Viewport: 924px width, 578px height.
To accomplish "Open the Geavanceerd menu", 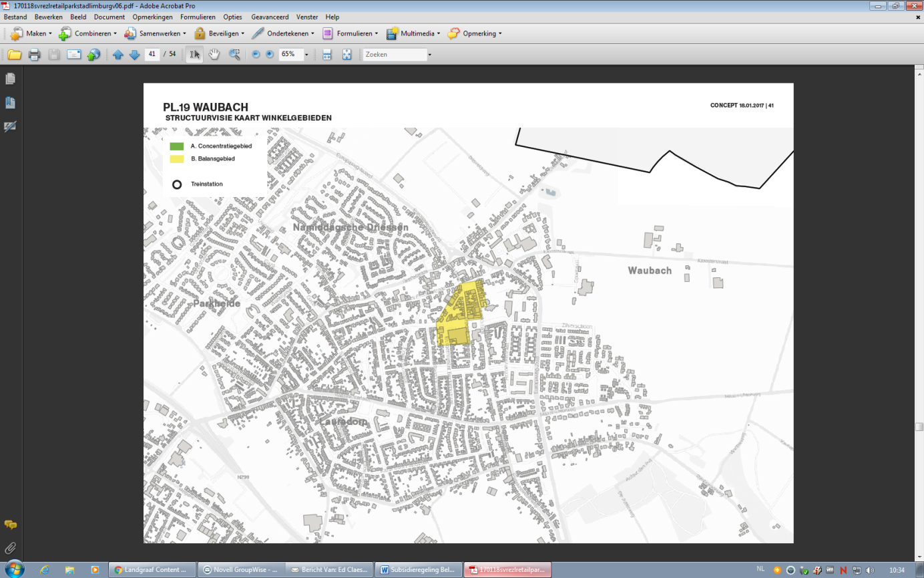I will point(270,17).
